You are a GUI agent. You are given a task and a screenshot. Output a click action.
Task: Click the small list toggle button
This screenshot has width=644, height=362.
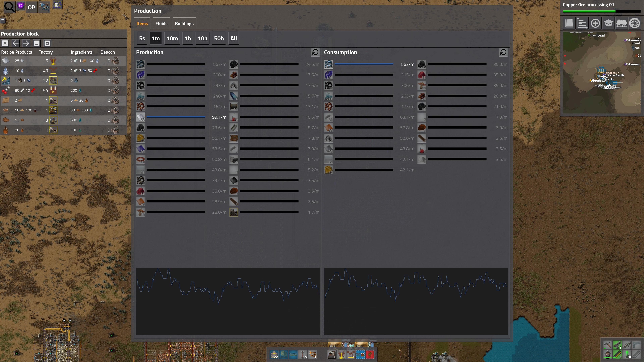pos(3,20)
